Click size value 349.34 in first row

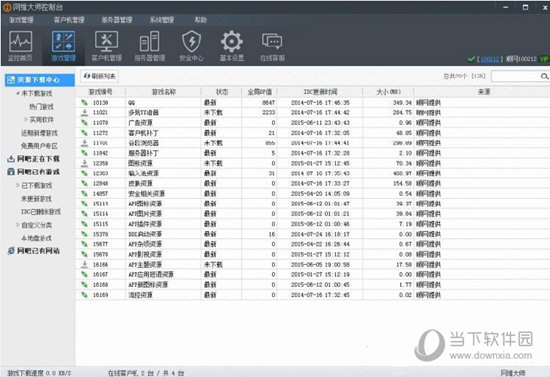(x=402, y=102)
